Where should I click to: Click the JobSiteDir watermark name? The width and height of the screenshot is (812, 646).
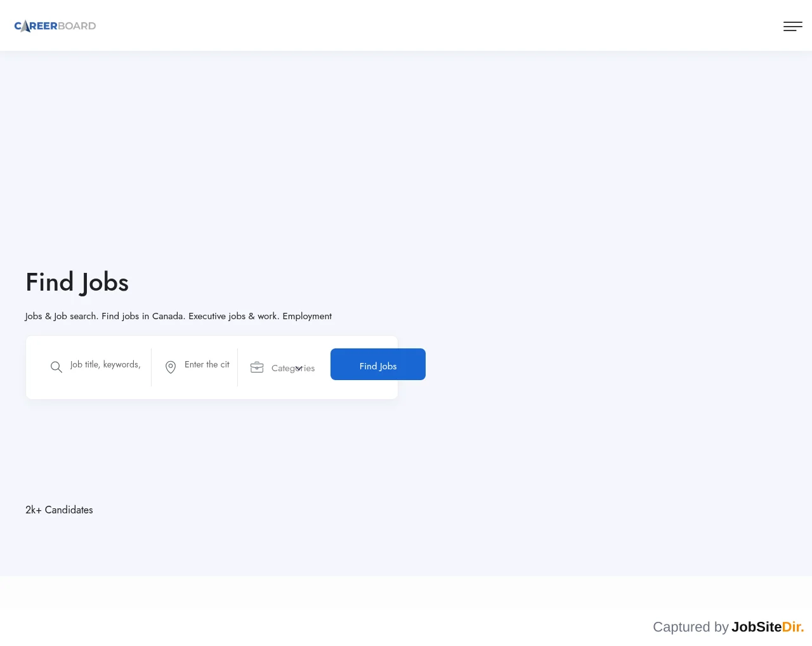pyautogui.click(x=768, y=627)
